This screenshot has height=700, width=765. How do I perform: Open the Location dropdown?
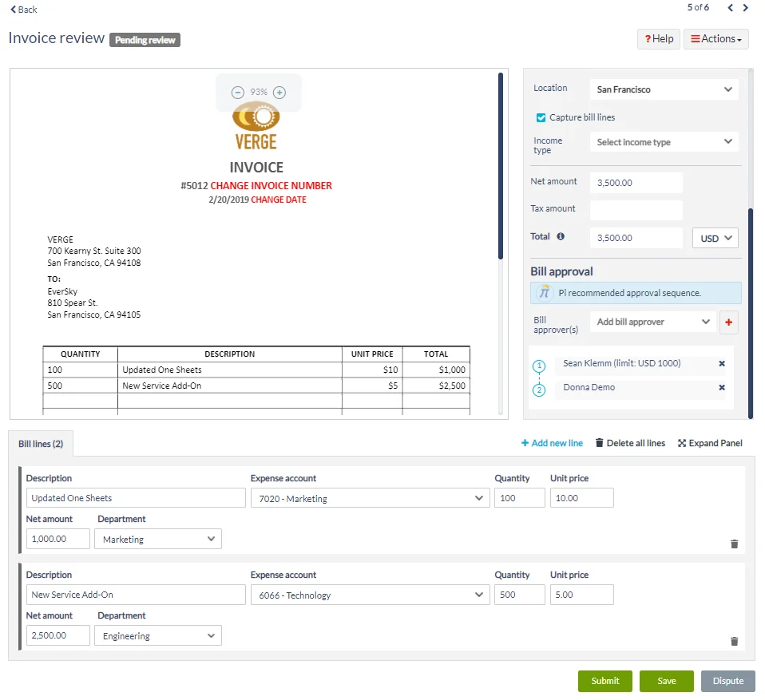[x=664, y=89]
